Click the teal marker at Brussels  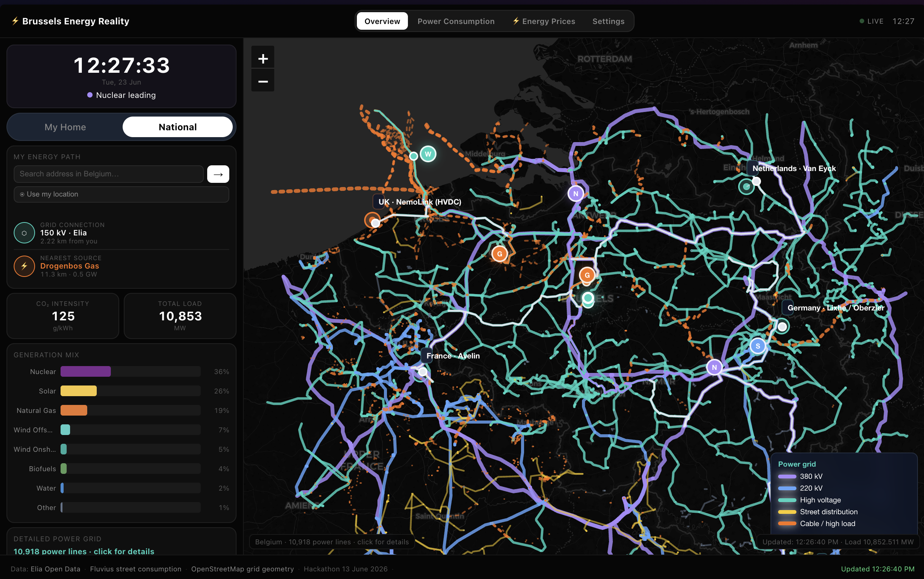click(588, 298)
